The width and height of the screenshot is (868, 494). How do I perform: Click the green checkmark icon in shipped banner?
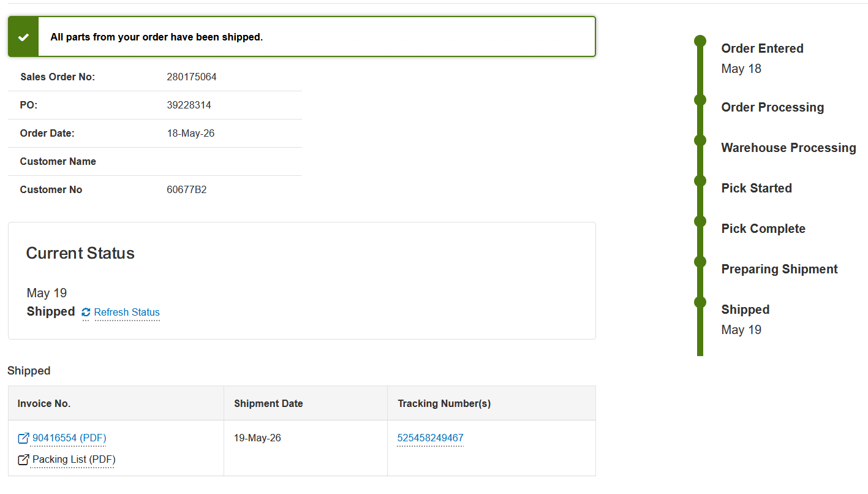[x=23, y=37]
